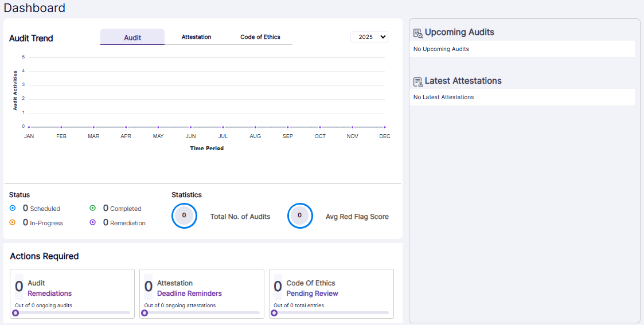Click the Remediation status label
This screenshot has width=644, height=325.
coord(128,223)
